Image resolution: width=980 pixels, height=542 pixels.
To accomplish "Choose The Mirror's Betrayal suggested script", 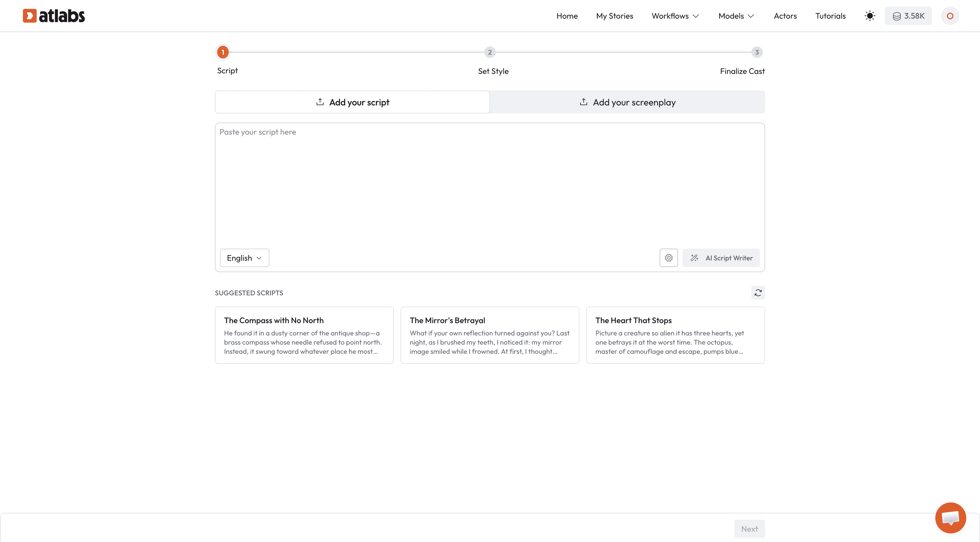I will [x=490, y=335].
